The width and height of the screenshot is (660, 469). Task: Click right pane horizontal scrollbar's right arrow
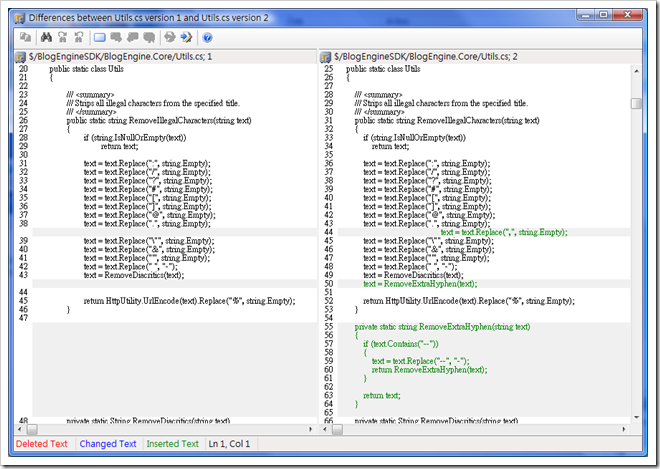pyautogui.click(x=624, y=429)
